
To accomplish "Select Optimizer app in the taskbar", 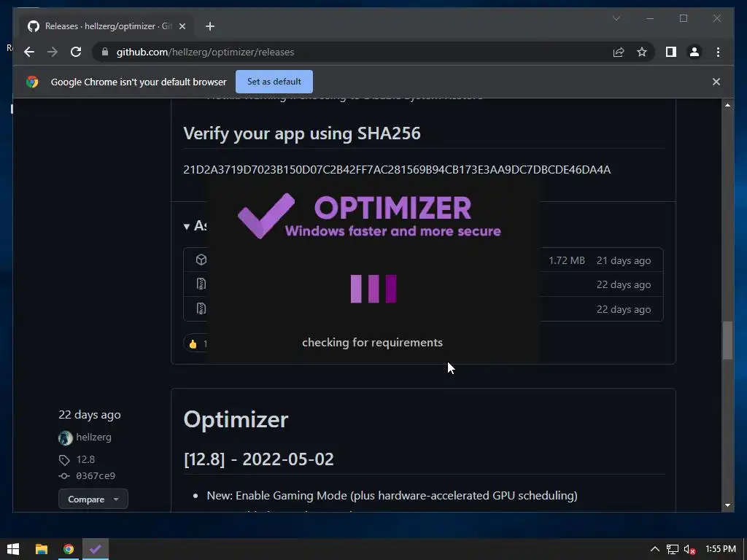I will coord(96,549).
